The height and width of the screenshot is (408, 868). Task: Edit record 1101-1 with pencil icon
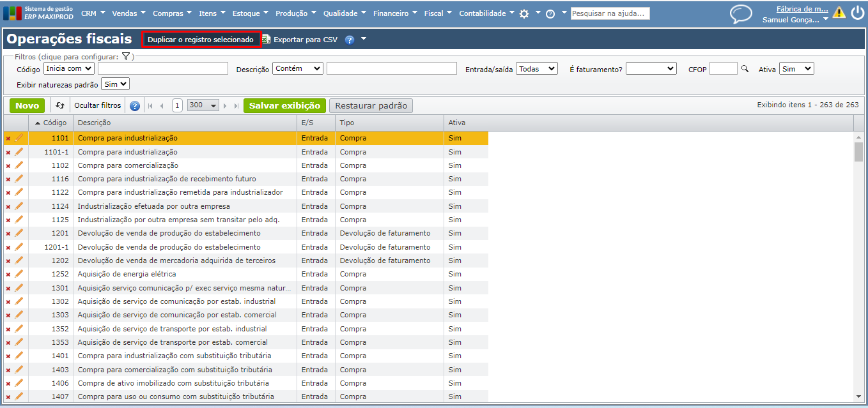[19, 152]
